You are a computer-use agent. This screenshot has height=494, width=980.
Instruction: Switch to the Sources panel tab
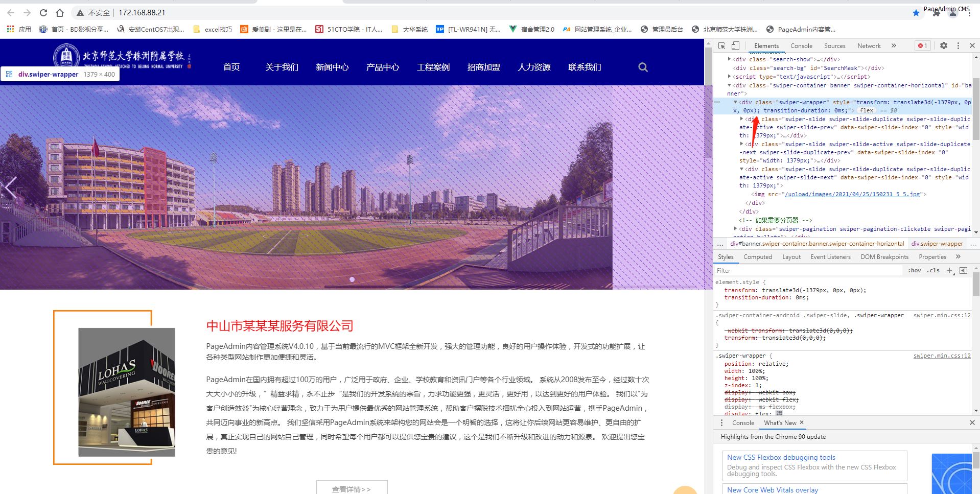(x=834, y=45)
